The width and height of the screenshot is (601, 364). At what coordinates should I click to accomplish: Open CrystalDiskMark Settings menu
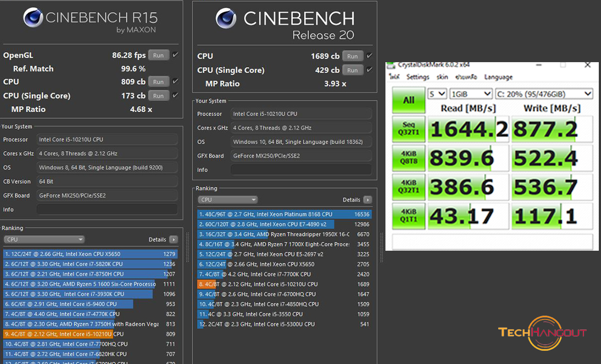tap(418, 77)
